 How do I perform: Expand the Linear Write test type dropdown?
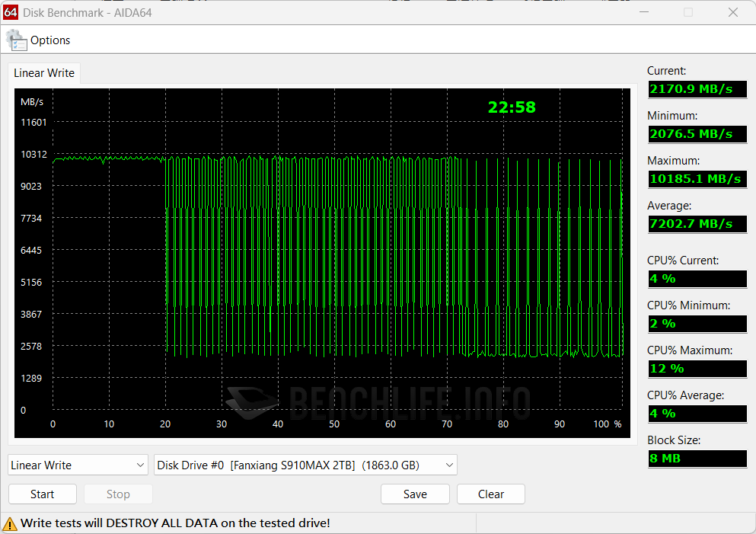78,465
